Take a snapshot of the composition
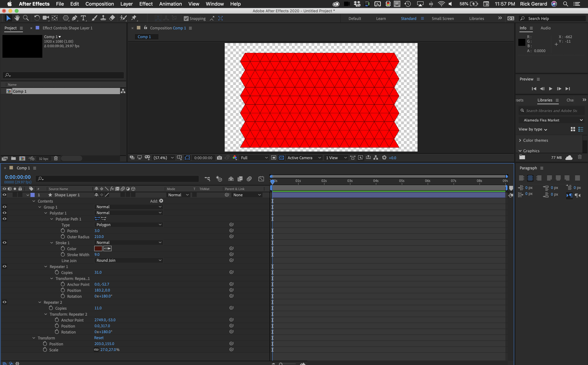The width and height of the screenshot is (588, 365). pyautogui.click(x=219, y=158)
